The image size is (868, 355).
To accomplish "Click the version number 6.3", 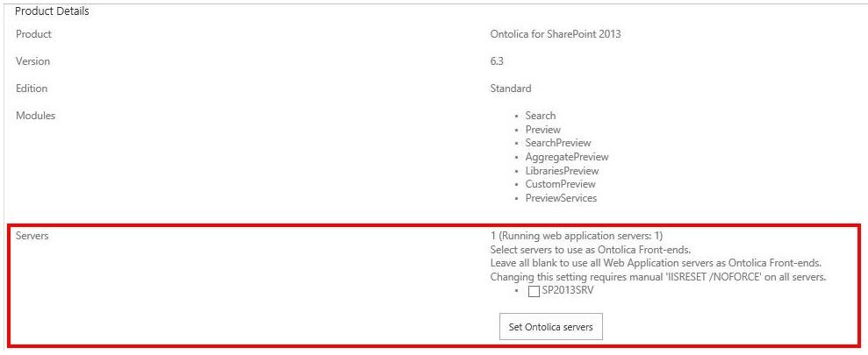I will [497, 61].
